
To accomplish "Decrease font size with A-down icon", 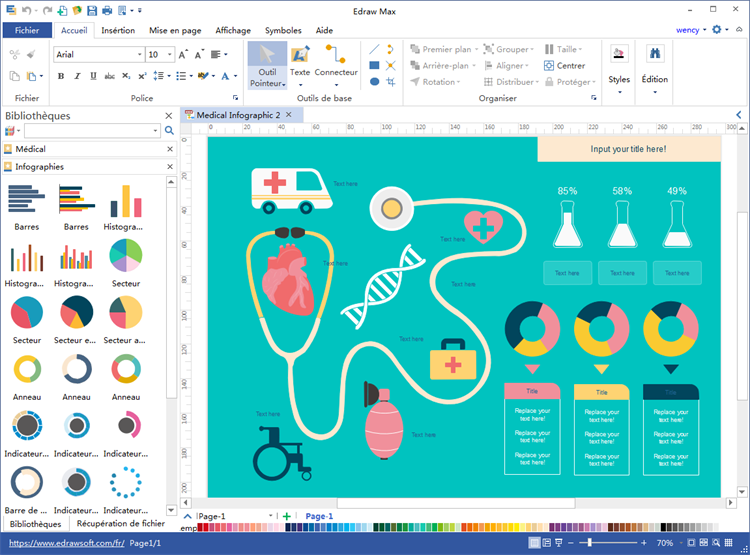I will pyautogui.click(x=199, y=55).
